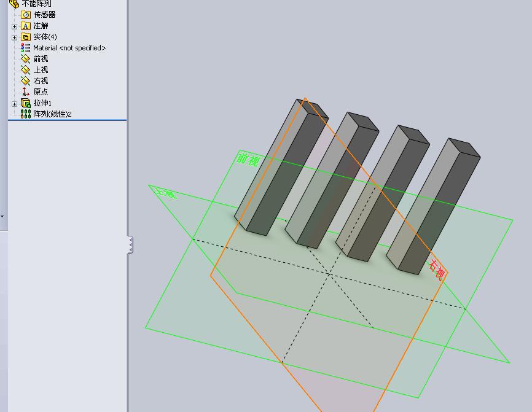Select the 上视 plane in the tree
532x412 pixels.
click(41, 70)
